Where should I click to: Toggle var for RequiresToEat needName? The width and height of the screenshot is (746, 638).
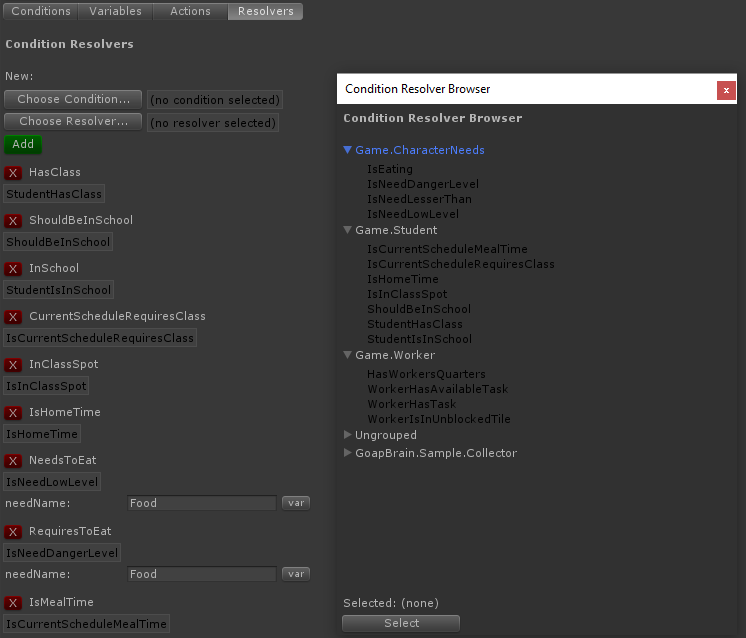point(296,574)
